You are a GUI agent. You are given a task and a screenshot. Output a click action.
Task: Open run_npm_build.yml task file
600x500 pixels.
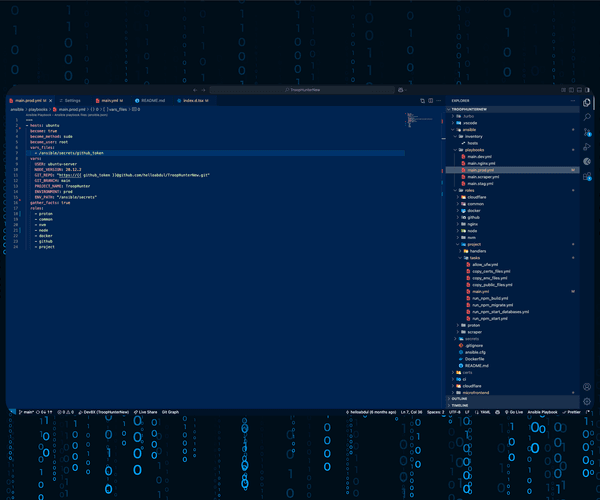point(512,298)
